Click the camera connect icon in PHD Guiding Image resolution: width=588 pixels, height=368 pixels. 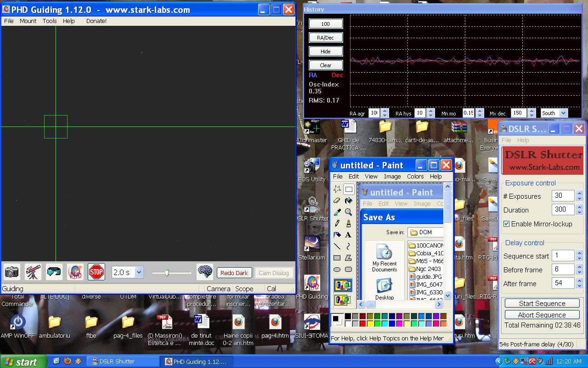[x=12, y=272]
